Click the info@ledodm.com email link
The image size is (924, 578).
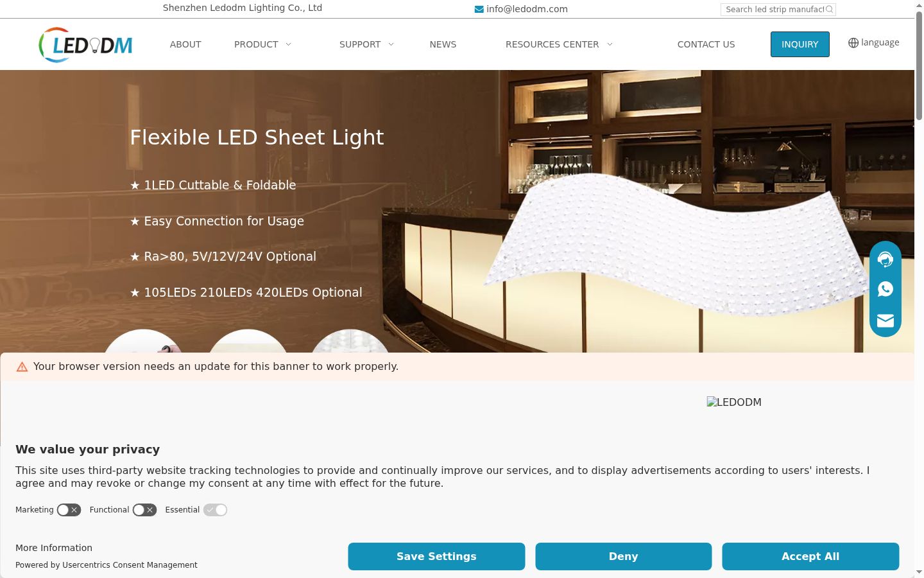click(x=527, y=9)
